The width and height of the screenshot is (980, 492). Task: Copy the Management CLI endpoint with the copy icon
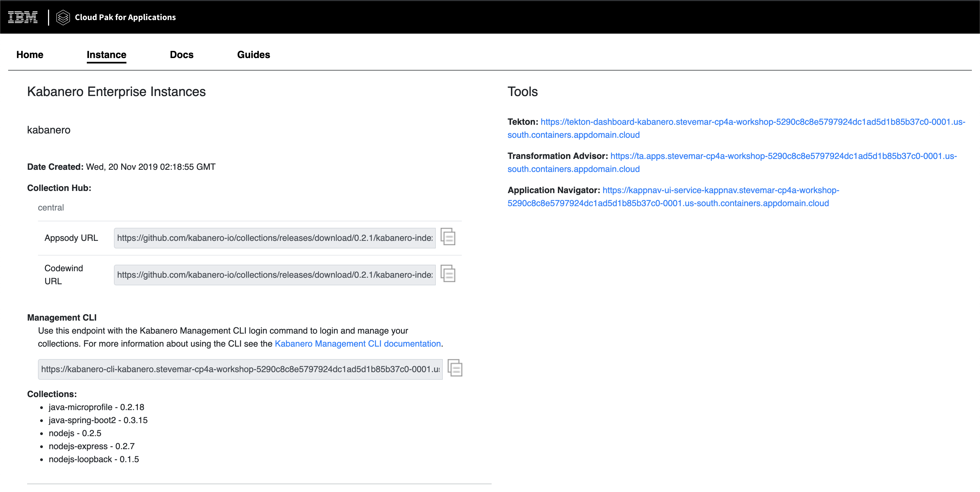455,368
